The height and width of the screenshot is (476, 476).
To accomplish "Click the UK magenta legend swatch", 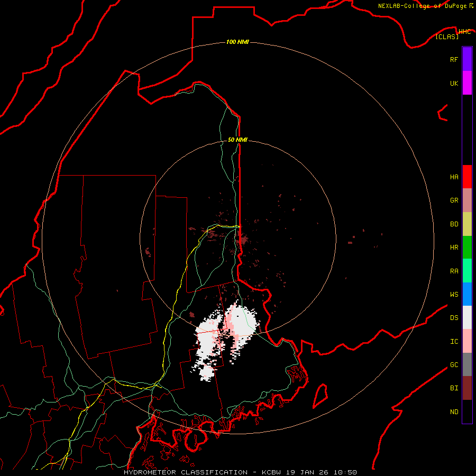I will point(467,83).
